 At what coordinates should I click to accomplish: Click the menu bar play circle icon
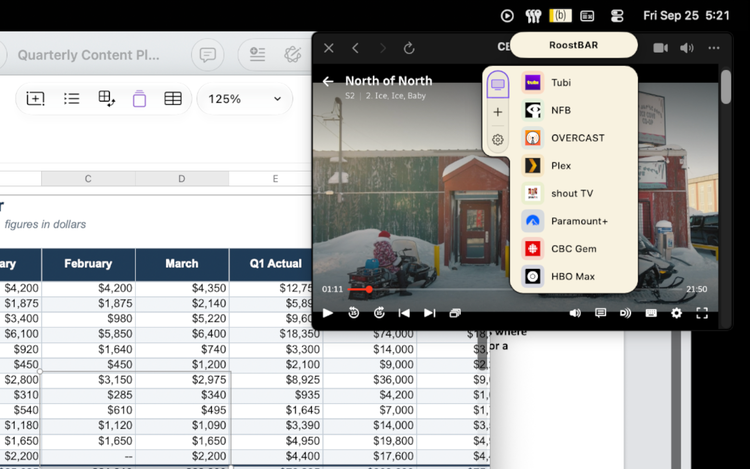[x=507, y=16]
